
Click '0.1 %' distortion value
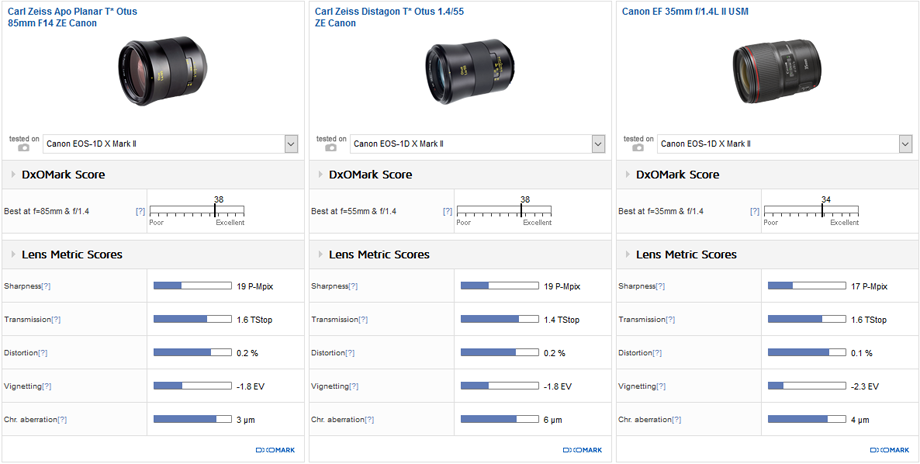point(862,353)
